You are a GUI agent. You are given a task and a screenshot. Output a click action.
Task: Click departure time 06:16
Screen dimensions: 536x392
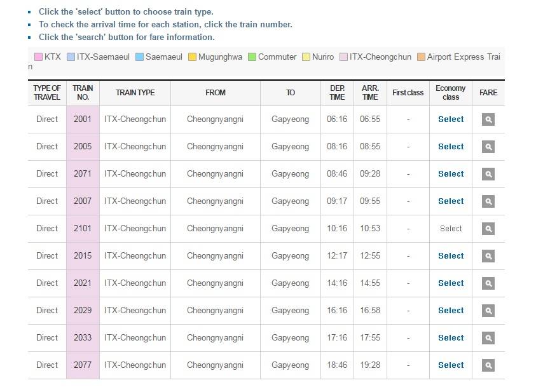coord(337,119)
